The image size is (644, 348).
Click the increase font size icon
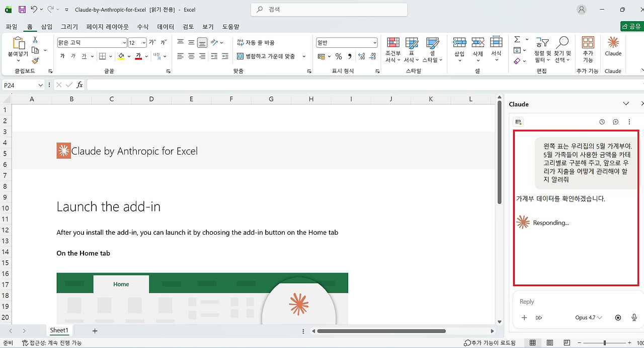(x=152, y=43)
